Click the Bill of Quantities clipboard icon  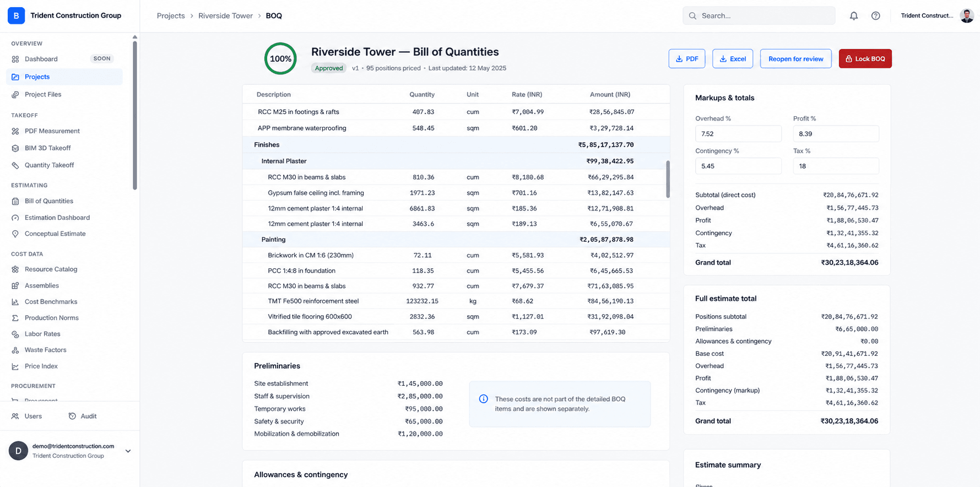coord(15,201)
